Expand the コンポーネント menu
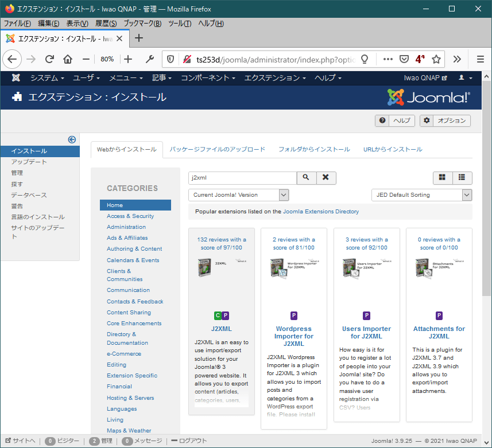 pyautogui.click(x=208, y=78)
